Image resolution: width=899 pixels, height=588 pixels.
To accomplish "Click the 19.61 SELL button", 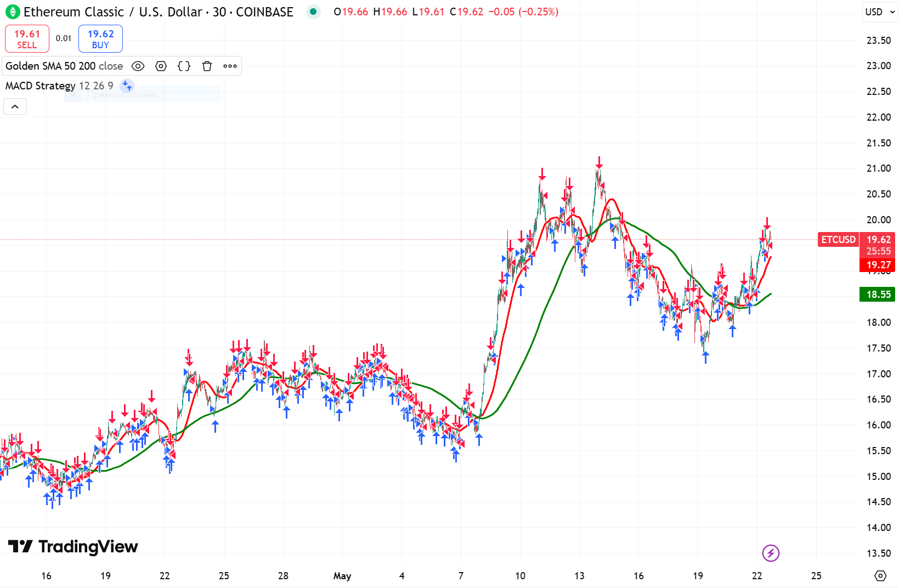I will pos(27,39).
